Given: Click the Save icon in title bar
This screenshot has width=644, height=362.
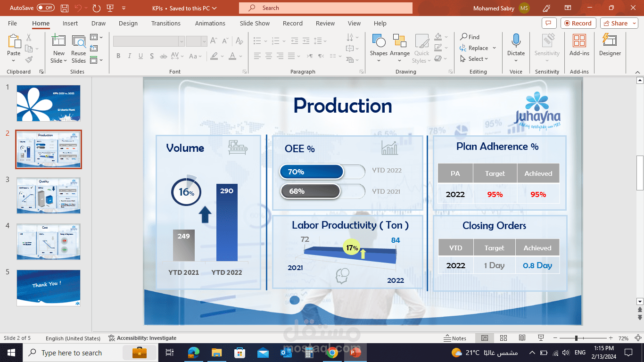Looking at the screenshot, I should [65, 8].
